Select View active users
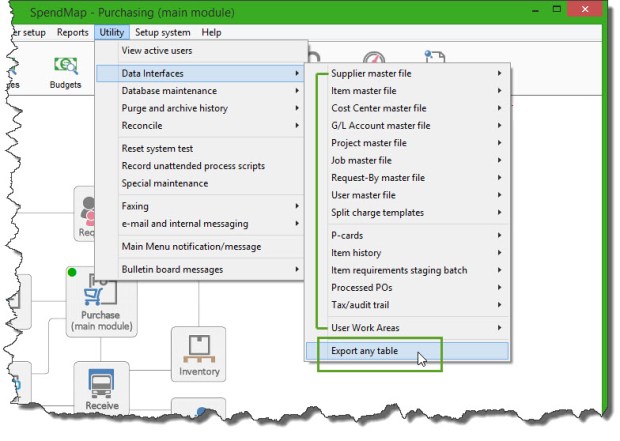The image size is (620, 441). coord(200,51)
